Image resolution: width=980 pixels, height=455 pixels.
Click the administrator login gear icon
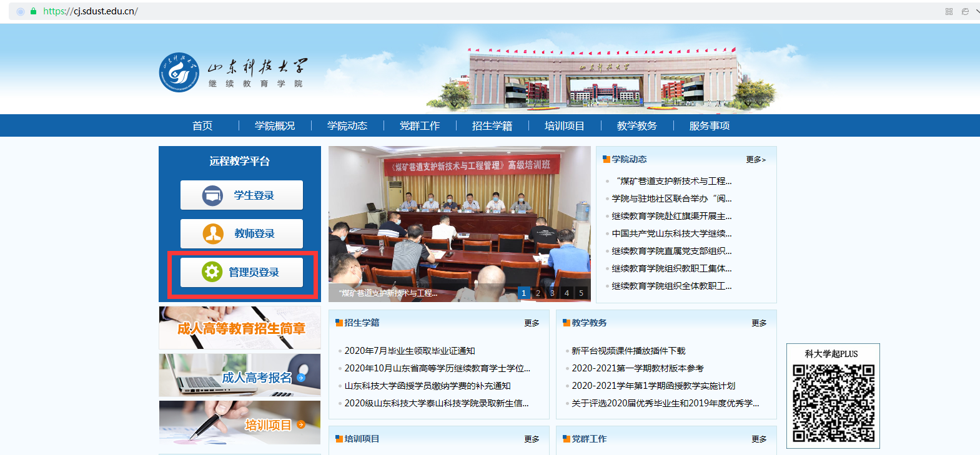[x=212, y=272]
